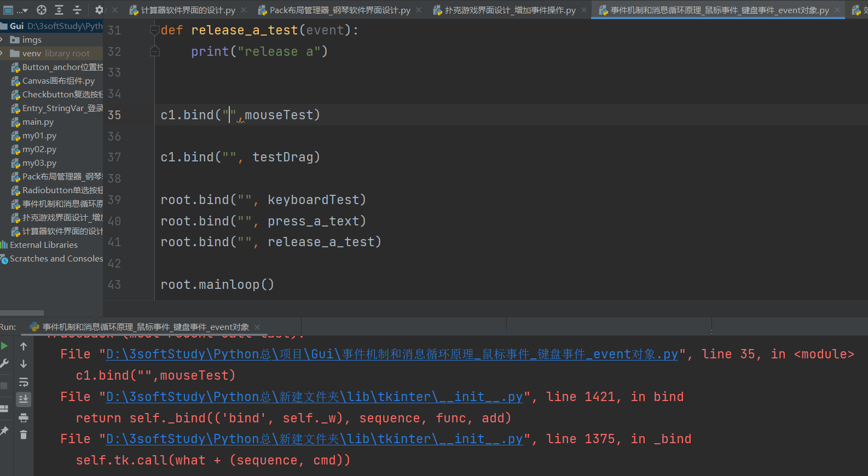This screenshot has width=868, height=476.
Task: Expand the venv library root folder
Action: click(2, 53)
